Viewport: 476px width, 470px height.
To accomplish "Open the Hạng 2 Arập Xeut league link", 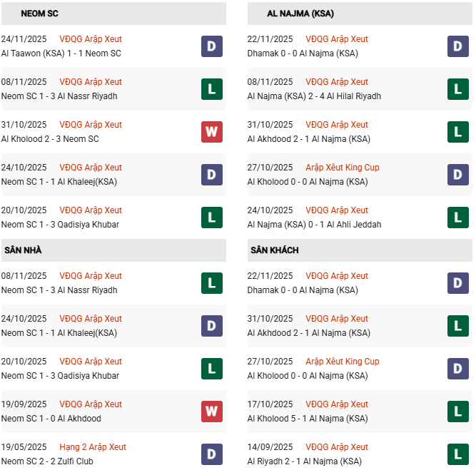I will tap(93, 447).
